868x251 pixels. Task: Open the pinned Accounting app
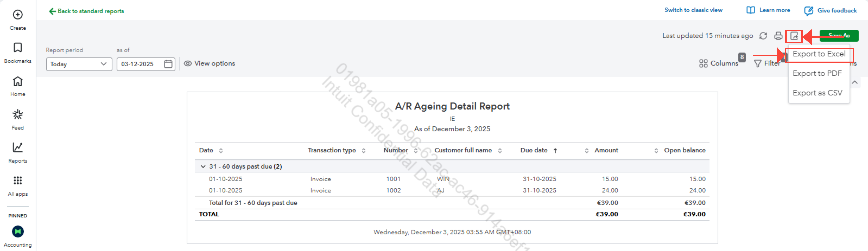pos(18,232)
